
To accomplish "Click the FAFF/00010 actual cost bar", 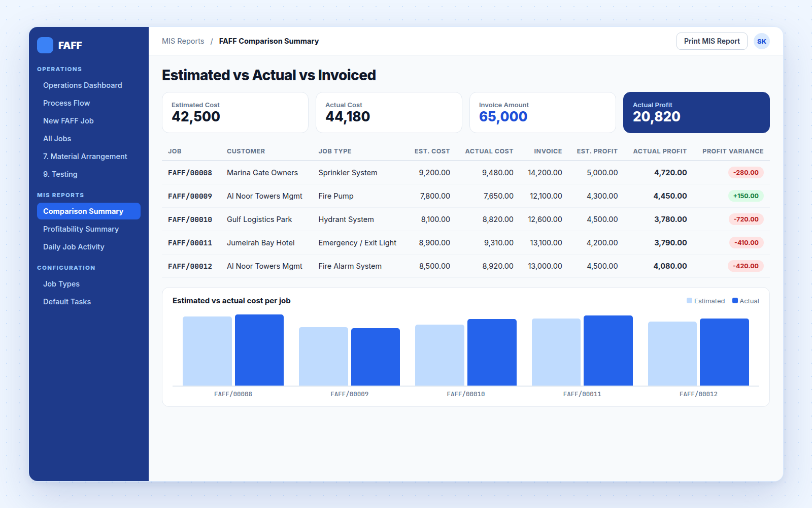I will point(492,352).
